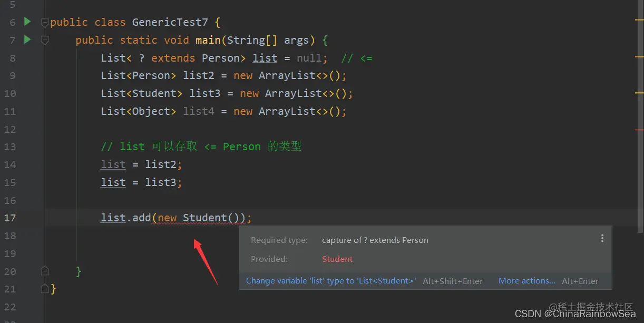Click the '// <=' comment on line 8
Viewport: 644px width, 323px height.
coord(356,58)
